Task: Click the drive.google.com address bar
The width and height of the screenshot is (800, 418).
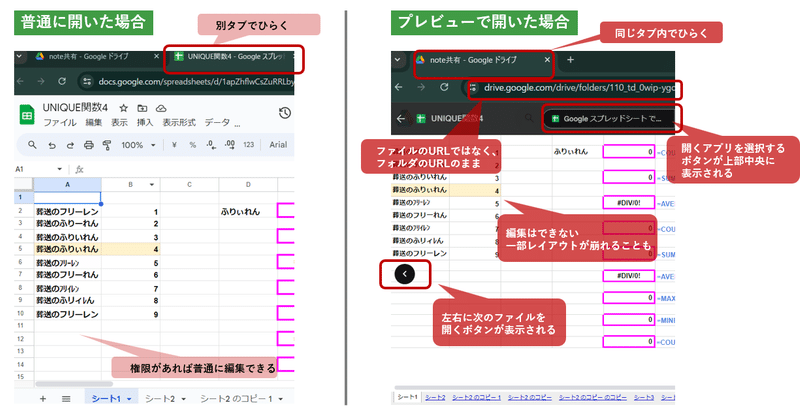Action: [571, 88]
